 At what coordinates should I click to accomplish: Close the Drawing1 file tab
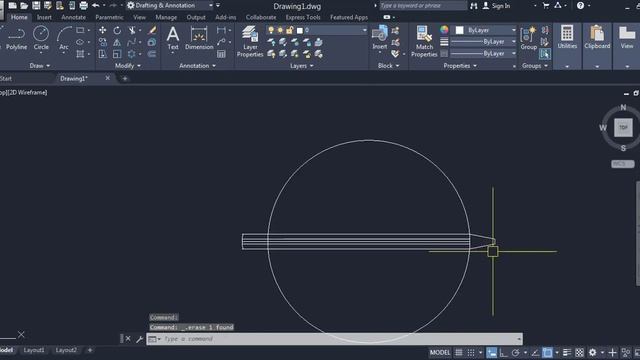pyautogui.click(x=107, y=78)
